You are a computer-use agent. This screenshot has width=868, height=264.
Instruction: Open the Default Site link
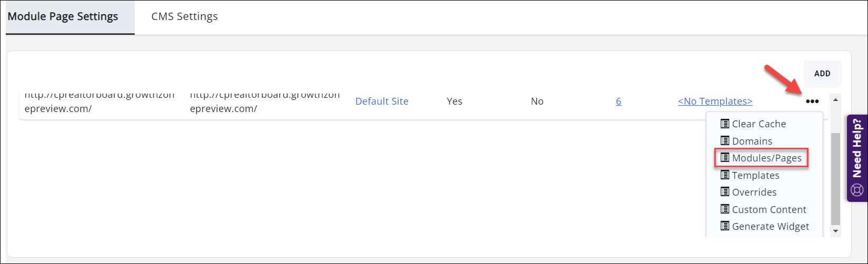[x=382, y=101]
